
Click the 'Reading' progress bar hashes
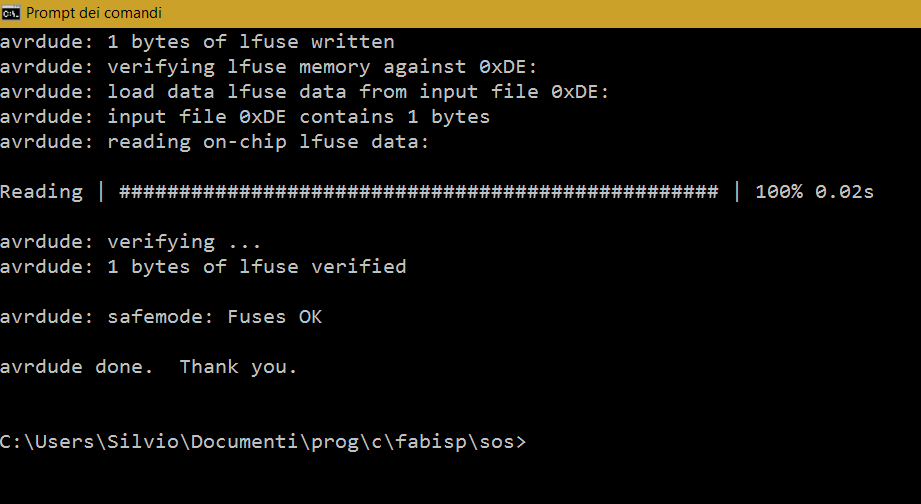pos(418,192)
